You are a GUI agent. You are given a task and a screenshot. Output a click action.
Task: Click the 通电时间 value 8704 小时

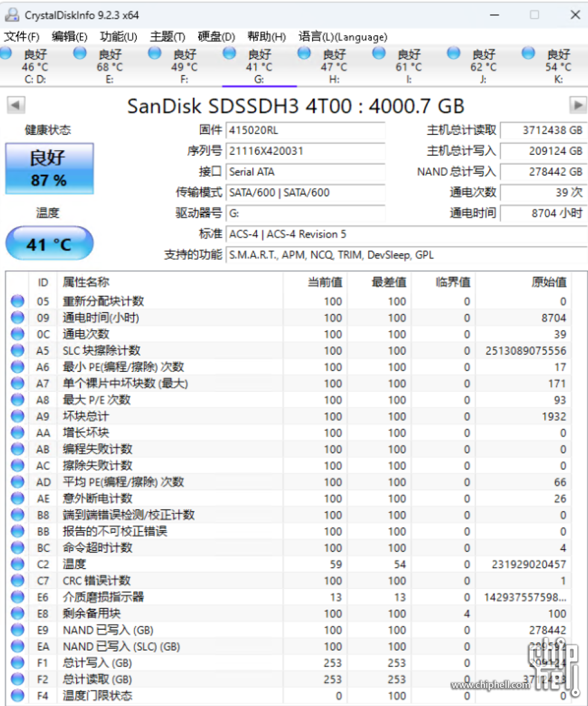click(x=544, y=213)
